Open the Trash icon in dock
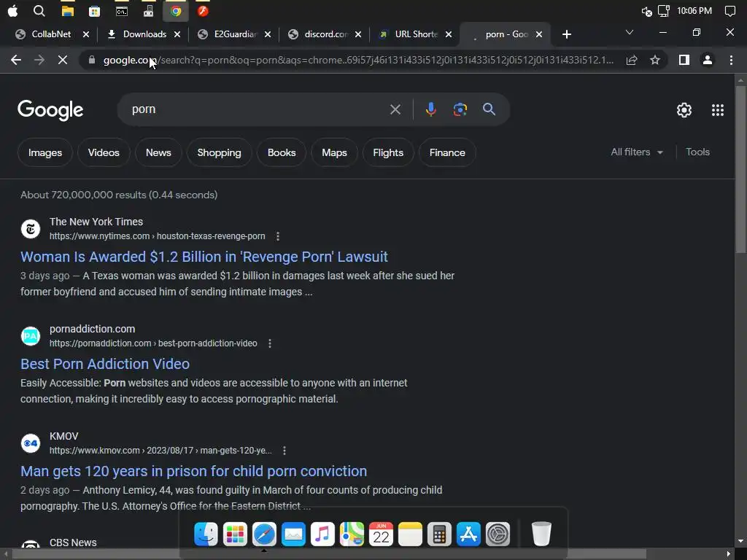 [x=541, y=534]
